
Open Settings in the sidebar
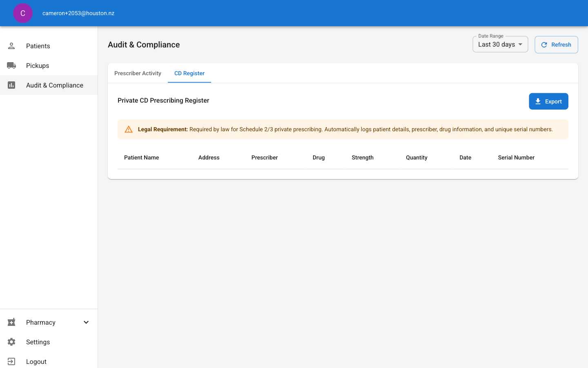click(49, 342)
